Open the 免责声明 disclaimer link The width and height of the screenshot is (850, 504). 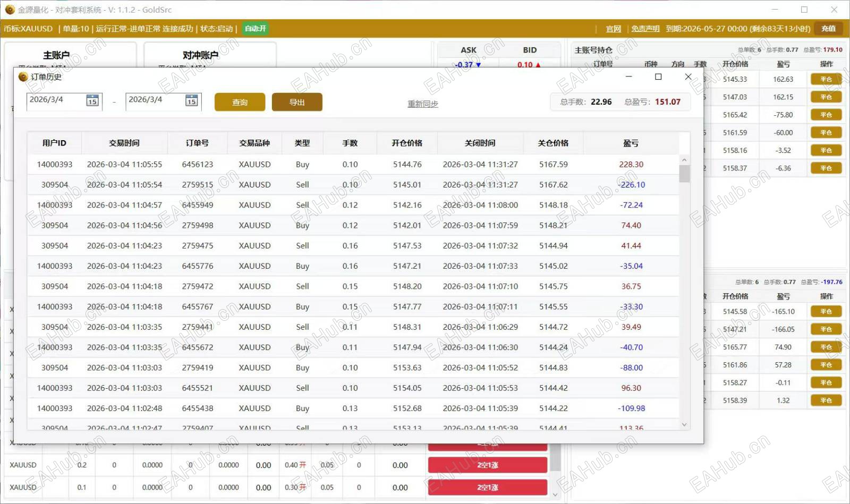[645, 29]
